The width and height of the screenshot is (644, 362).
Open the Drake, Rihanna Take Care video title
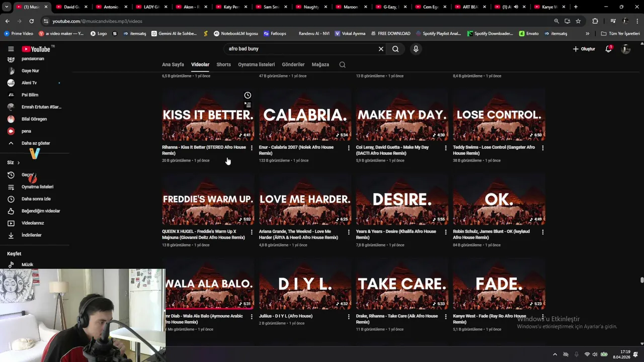[397, 319]
